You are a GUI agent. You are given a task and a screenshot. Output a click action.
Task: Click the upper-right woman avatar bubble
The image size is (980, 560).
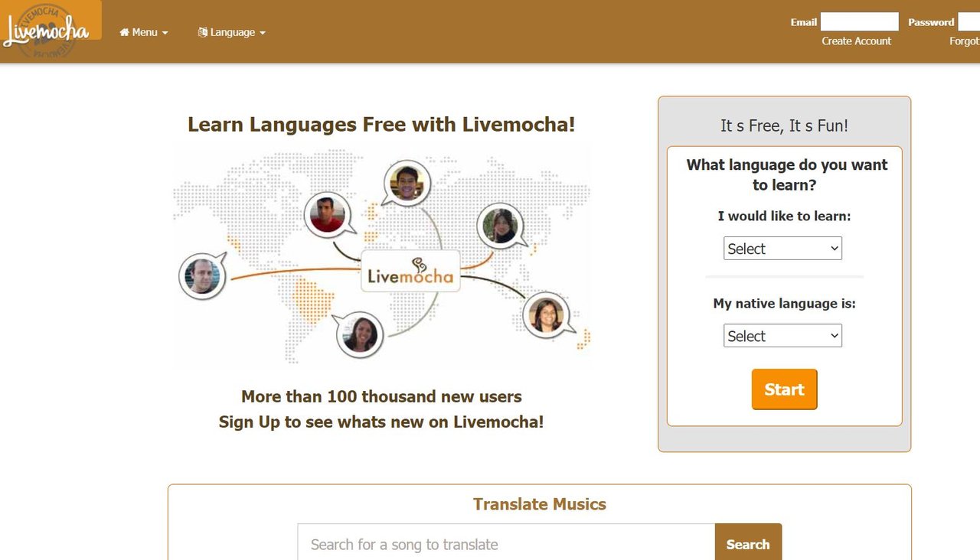[501, 226]
